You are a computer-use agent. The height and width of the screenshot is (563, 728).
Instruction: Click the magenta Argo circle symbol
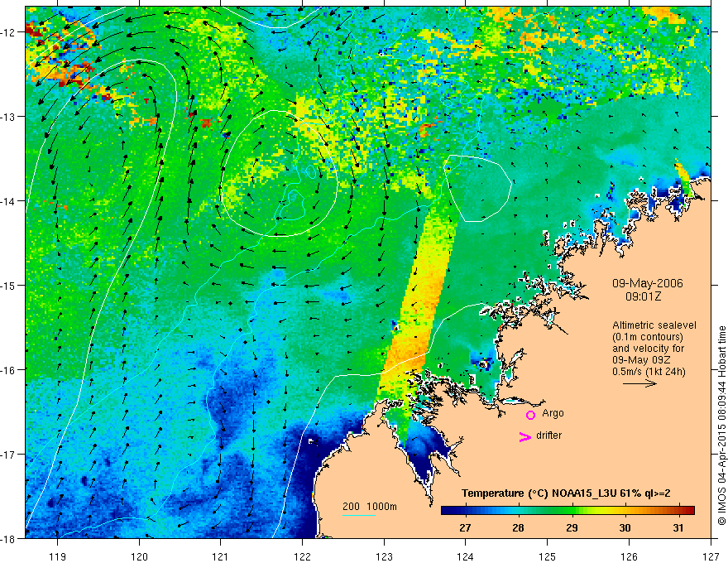(x=530, y=415)
